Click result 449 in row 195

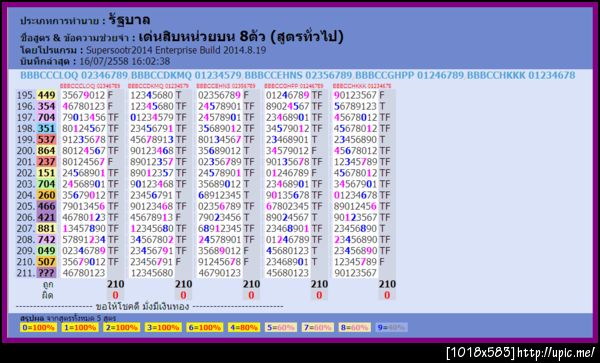(x=46, y=95)
